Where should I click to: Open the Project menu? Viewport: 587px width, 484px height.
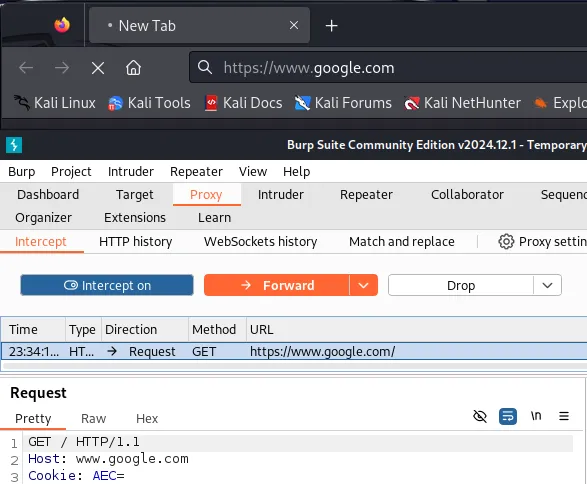[71, 171]
